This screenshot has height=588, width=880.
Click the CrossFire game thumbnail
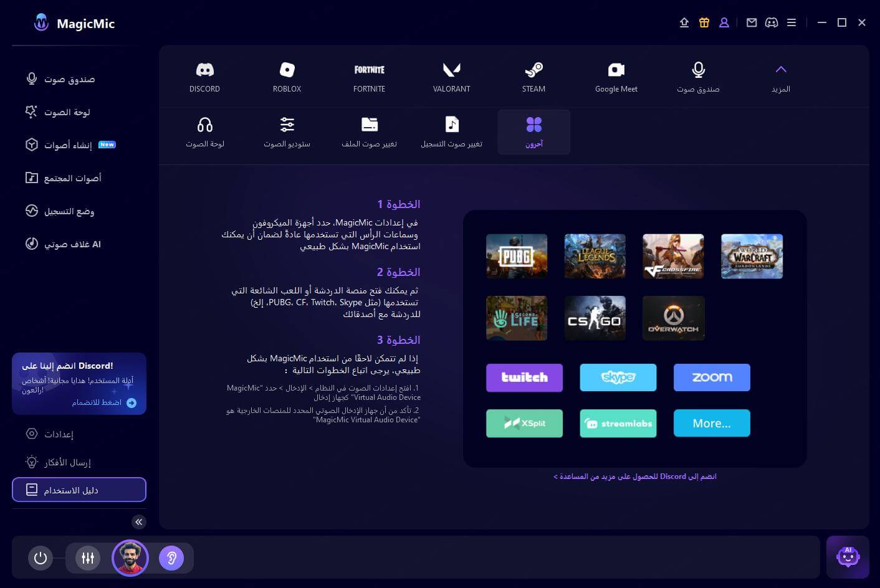pyautogui.click(x=673, y=256)
